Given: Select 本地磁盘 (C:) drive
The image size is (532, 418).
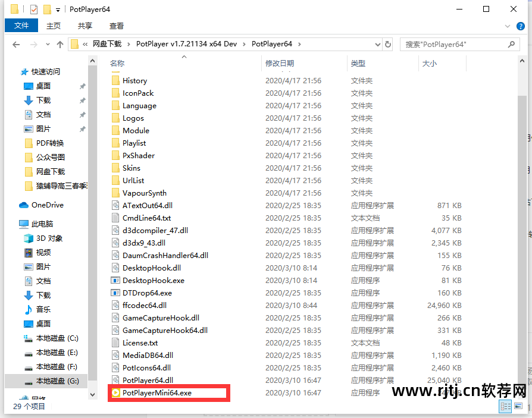Looking at the screenshot, I should pos(51,338).
